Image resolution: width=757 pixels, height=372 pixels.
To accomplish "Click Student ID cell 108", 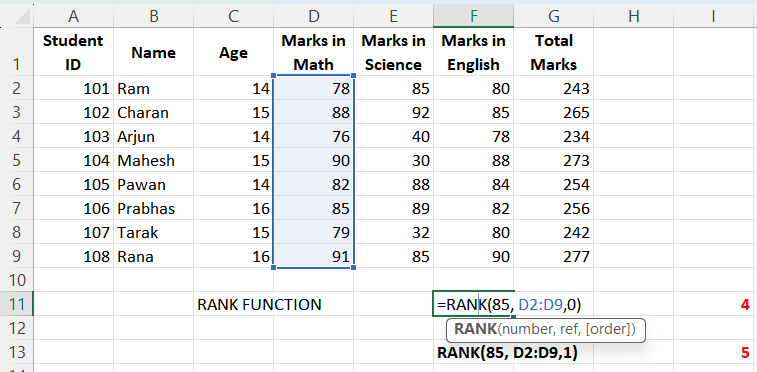I will pos(73,256).
